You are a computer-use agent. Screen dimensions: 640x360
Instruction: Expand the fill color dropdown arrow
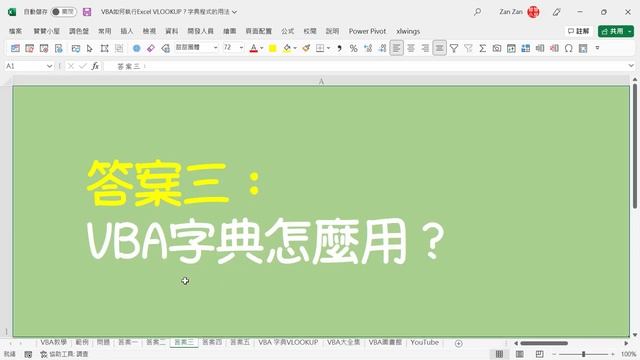coord(295,48)
